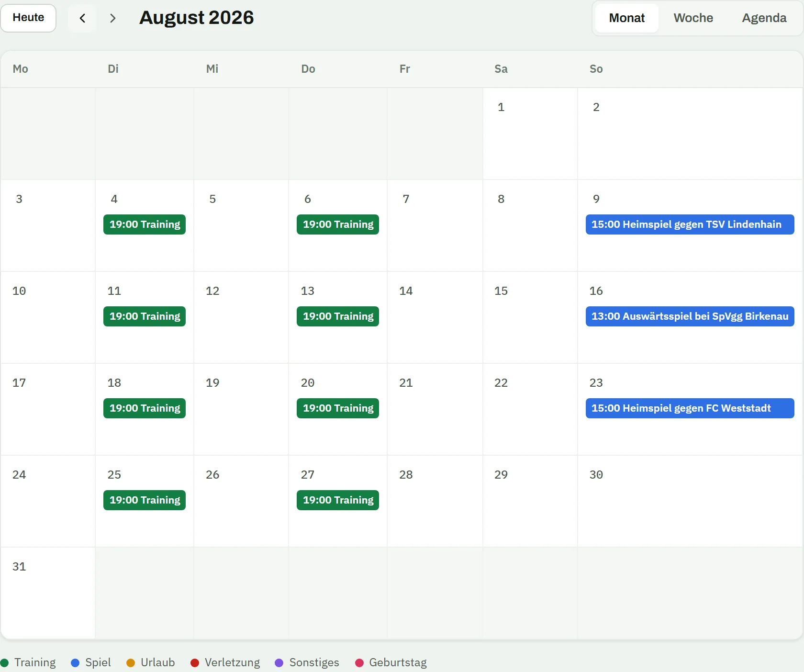This screenshot has width=804, height=672.
Task: Select day number 10 in the calendar
Action: (x=19, y=291)
